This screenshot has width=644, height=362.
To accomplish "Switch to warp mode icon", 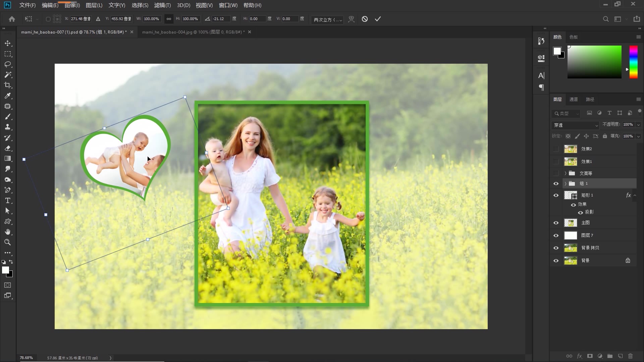I will 351,19.
